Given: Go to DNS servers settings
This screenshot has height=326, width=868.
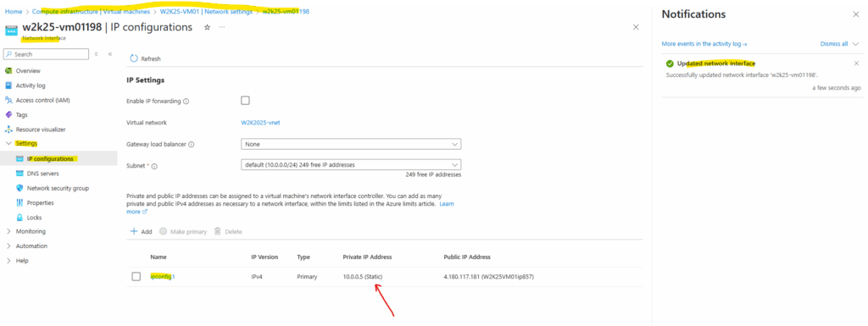Looking at the screenshot, I should pyautogui.click(x=43, y=174).
